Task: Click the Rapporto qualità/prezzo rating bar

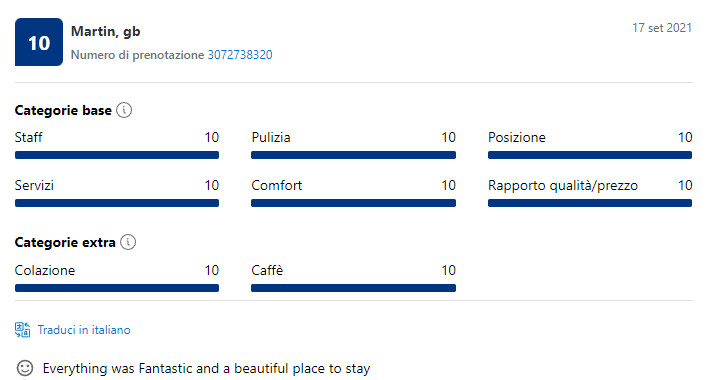Action: point(590,203)
